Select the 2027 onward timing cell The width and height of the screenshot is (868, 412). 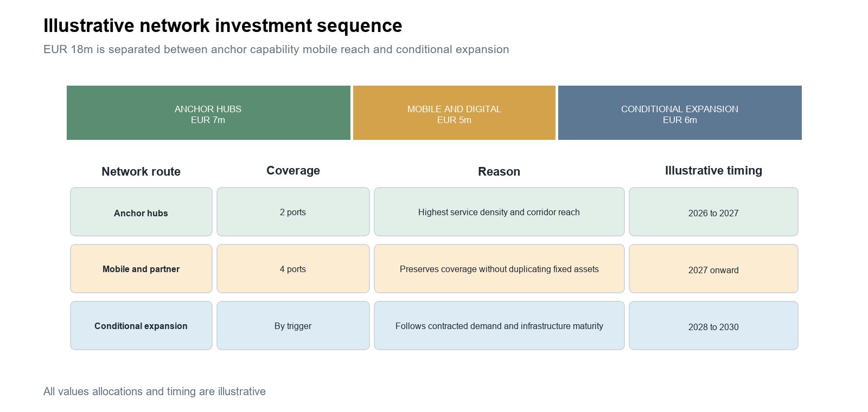(713, 269)
